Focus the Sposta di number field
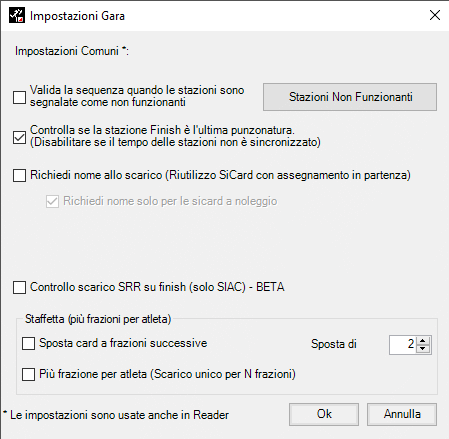Viewport: 449px width, 439px height. pyautogui.click(x=403, y=345)
